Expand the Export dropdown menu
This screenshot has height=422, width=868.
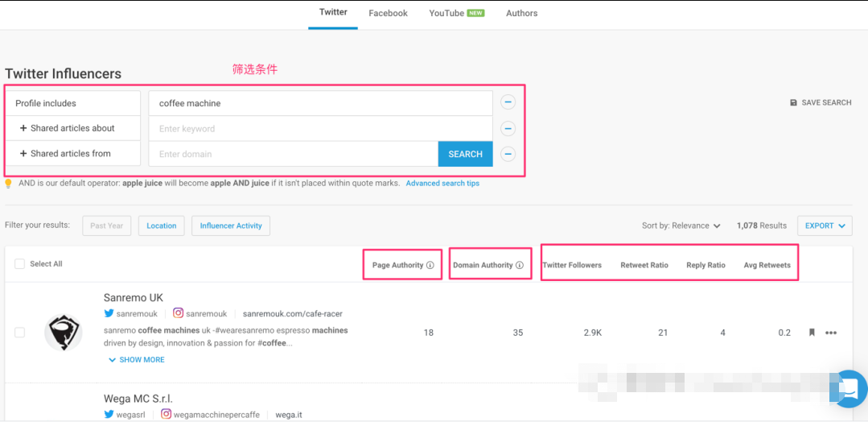click(825, 226)
